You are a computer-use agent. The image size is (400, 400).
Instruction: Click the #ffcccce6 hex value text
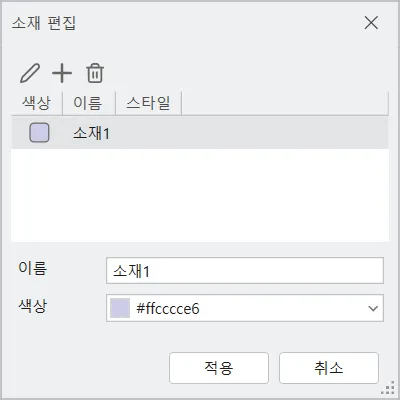pyautogui.click(x=168, y=309)
